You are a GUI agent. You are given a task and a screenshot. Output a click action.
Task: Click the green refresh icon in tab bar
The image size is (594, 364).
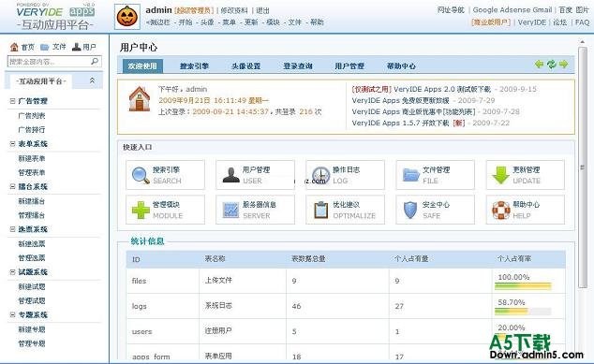(x=552, y=65)
